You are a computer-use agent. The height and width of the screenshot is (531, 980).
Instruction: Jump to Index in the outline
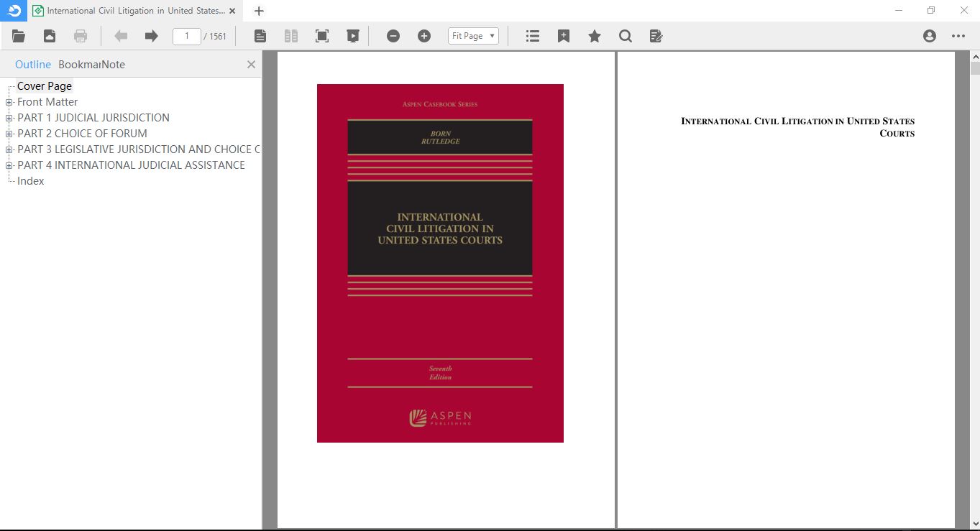click(x=31, y=181)
